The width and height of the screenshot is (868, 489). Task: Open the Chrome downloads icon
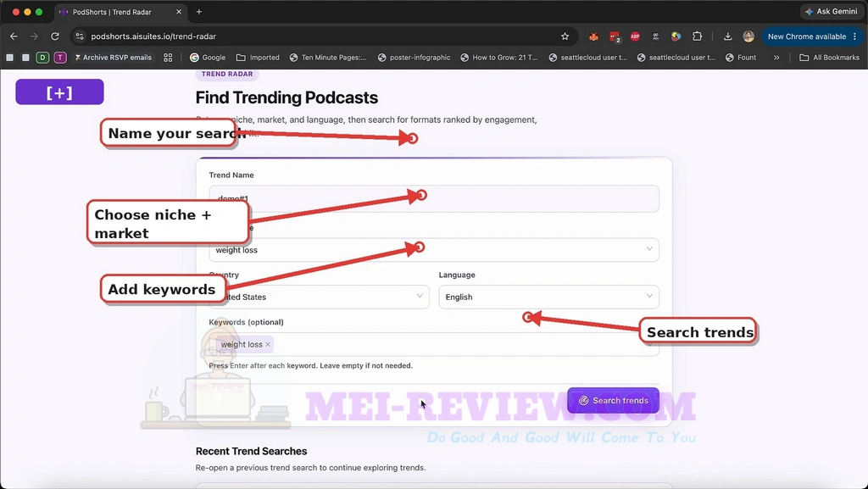pos(727,36)
